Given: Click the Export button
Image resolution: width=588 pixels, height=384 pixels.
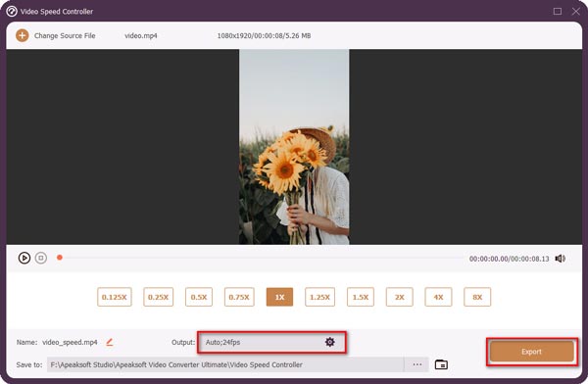Looking at the screenshot, I should (532, 352).
